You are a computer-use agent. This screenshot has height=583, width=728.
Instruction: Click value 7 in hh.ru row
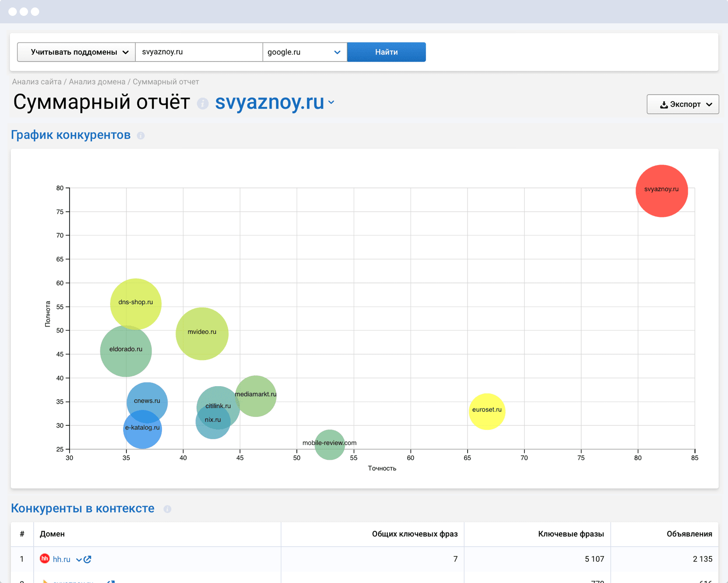(x=455, y=559)
